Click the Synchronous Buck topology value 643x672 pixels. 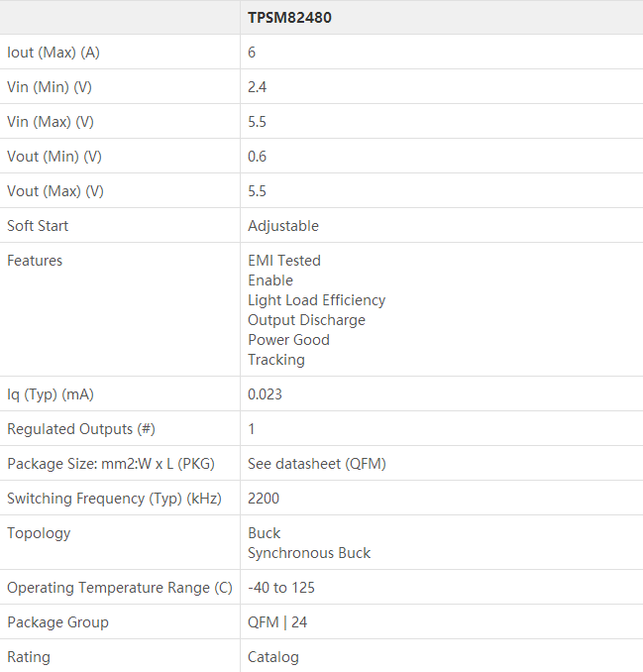pos(309,553)
